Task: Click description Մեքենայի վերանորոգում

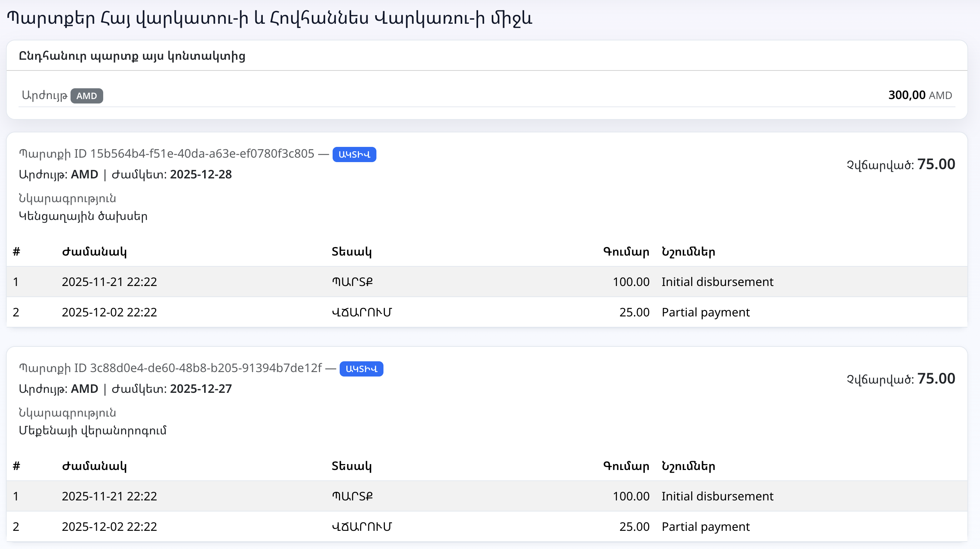Action: coord(93,431)
